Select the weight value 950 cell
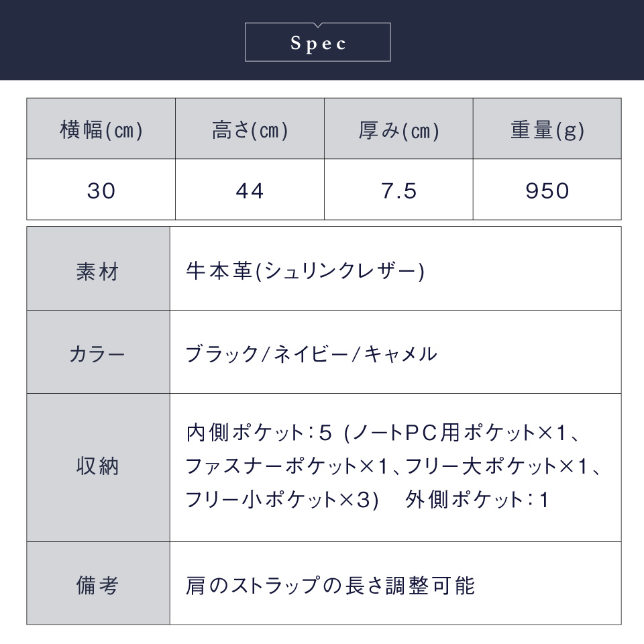644x644 pixels. tap(547, 190)
